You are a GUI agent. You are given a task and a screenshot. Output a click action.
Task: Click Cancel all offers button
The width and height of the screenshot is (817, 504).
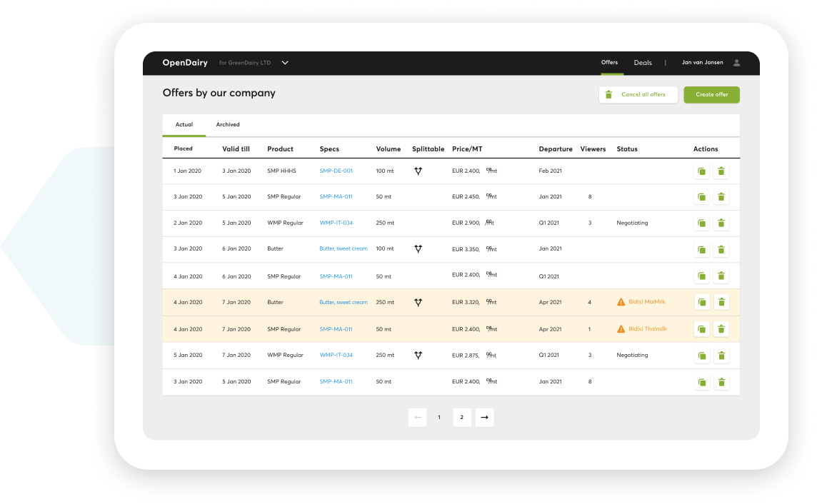coord(638,95)
